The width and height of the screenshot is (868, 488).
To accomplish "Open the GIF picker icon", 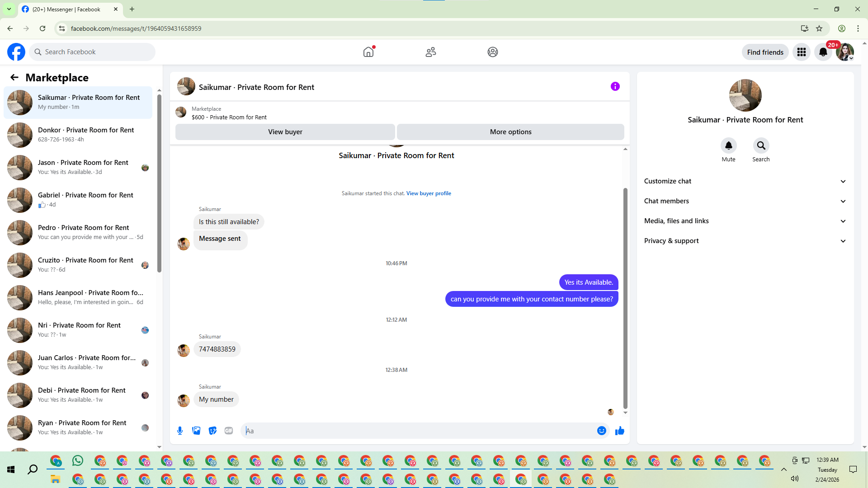I will 229,431.
